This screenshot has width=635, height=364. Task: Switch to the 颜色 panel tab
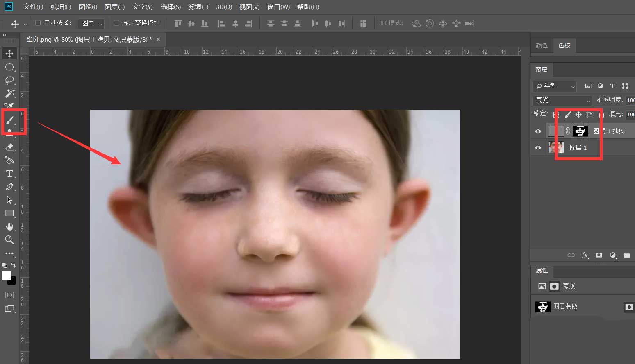coord(542,45)
